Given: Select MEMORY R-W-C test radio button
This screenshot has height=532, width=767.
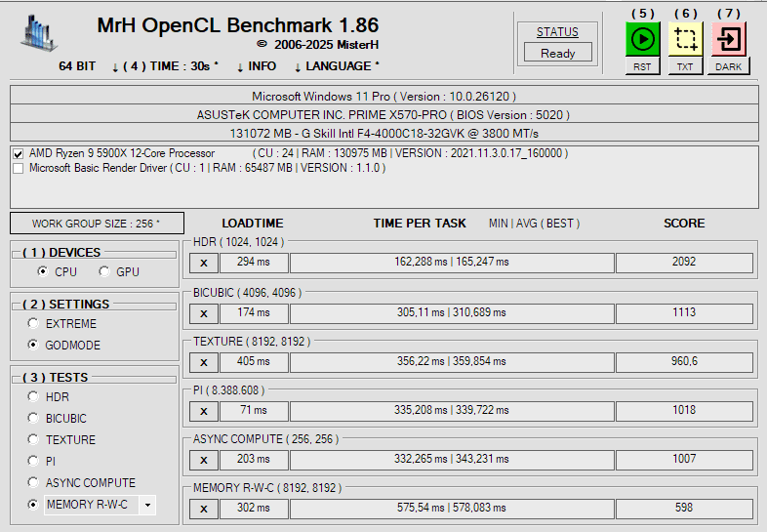Looking at the screenshot, I should click(x=33, y=504).
